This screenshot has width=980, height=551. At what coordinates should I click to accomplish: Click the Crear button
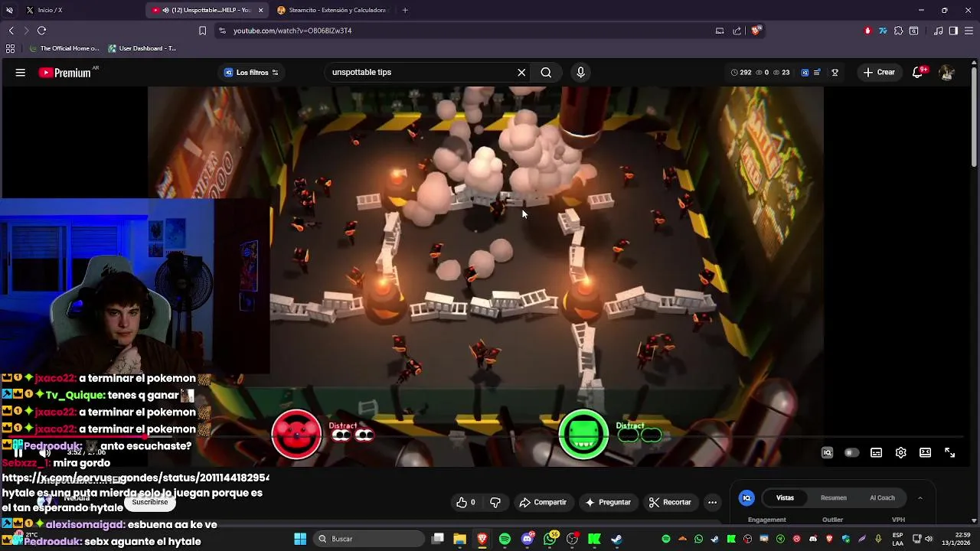click(x=879, y=73)
